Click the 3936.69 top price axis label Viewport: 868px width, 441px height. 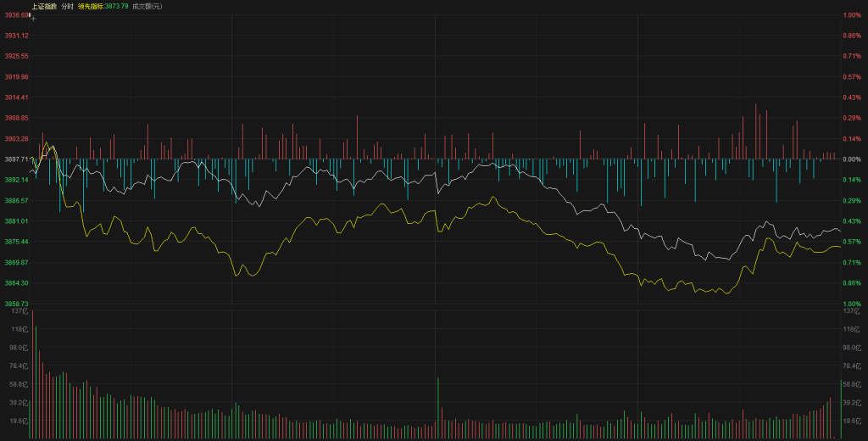[x=15, y=14]
